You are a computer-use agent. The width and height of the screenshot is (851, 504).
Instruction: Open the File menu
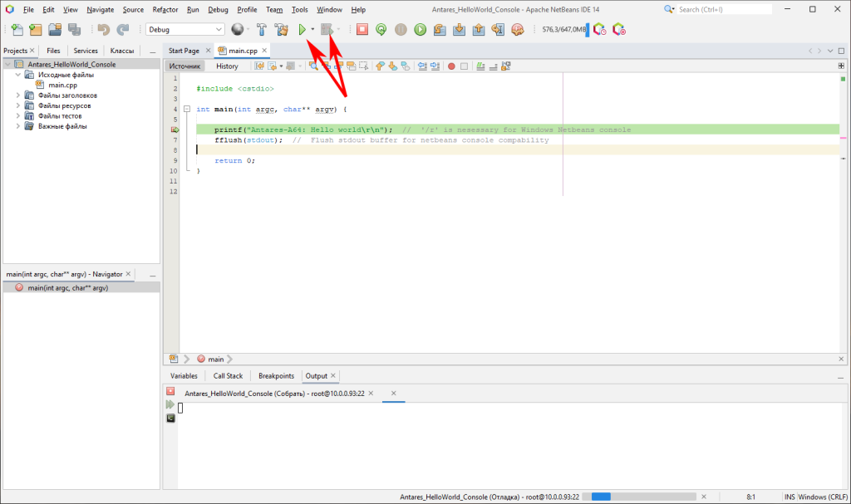click(28, 10)
